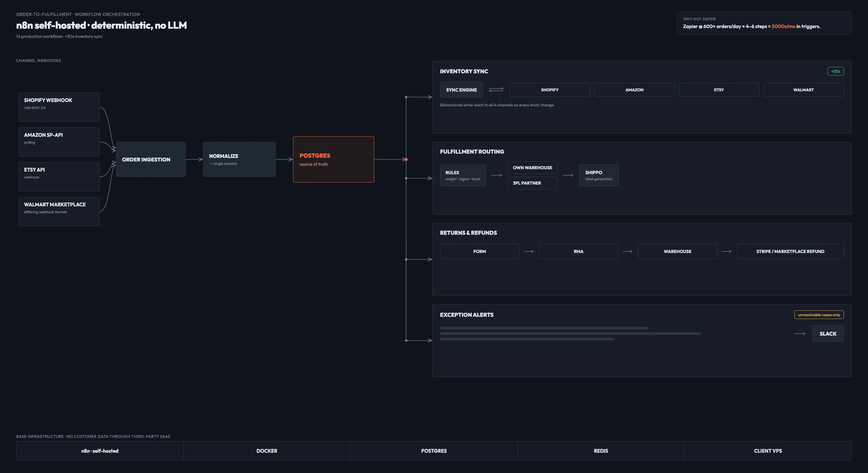
Task: Click the Returns & Refunds heading
Action: pos(468,233)
